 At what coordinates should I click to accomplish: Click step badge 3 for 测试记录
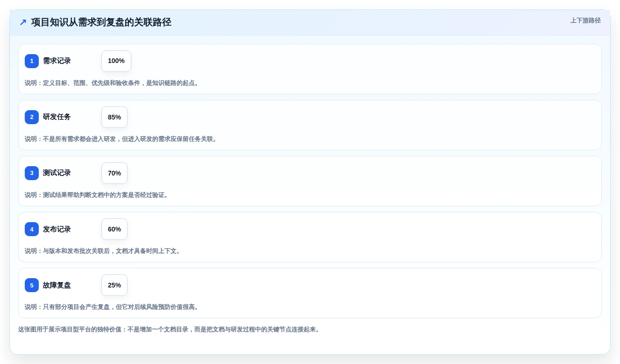pos(32,173)
